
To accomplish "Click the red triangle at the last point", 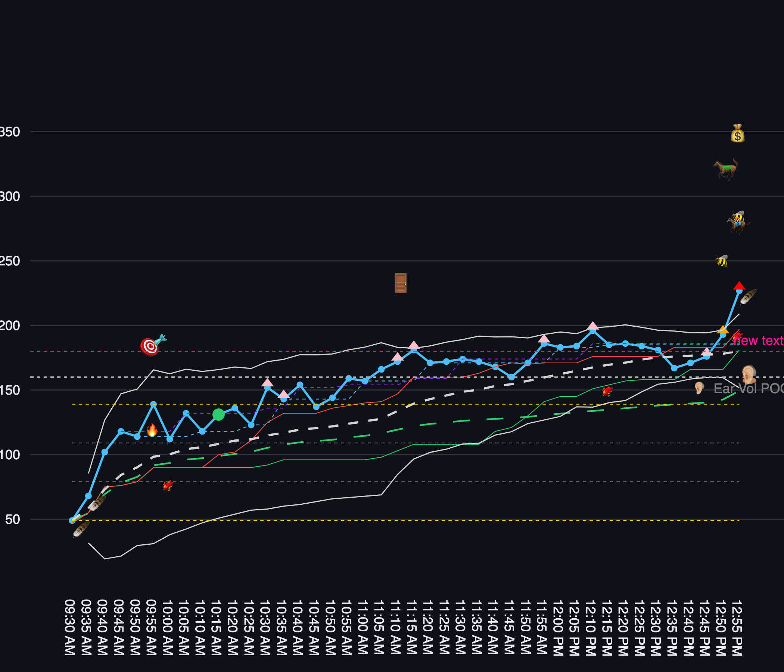I will click(739, 286).
